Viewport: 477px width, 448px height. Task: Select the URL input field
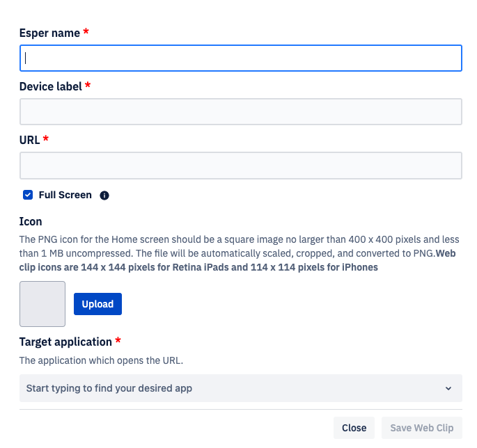tap(241, 166)
